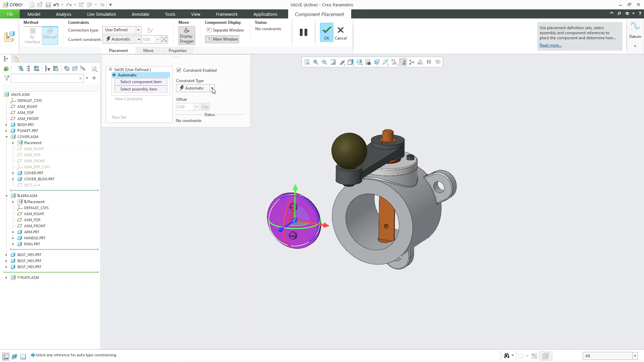Click the Read more link

(550, 45)
